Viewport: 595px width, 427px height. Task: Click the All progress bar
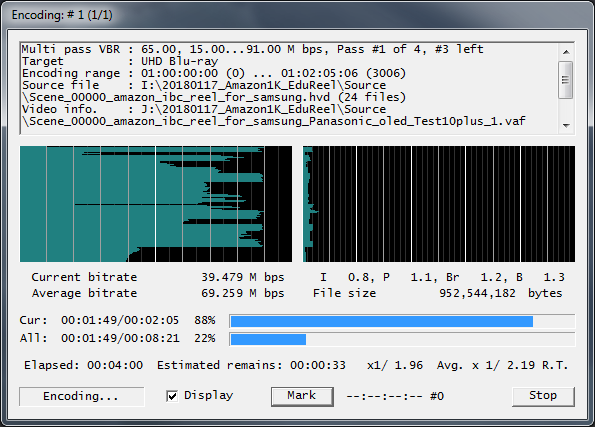[x=402, y=339]
